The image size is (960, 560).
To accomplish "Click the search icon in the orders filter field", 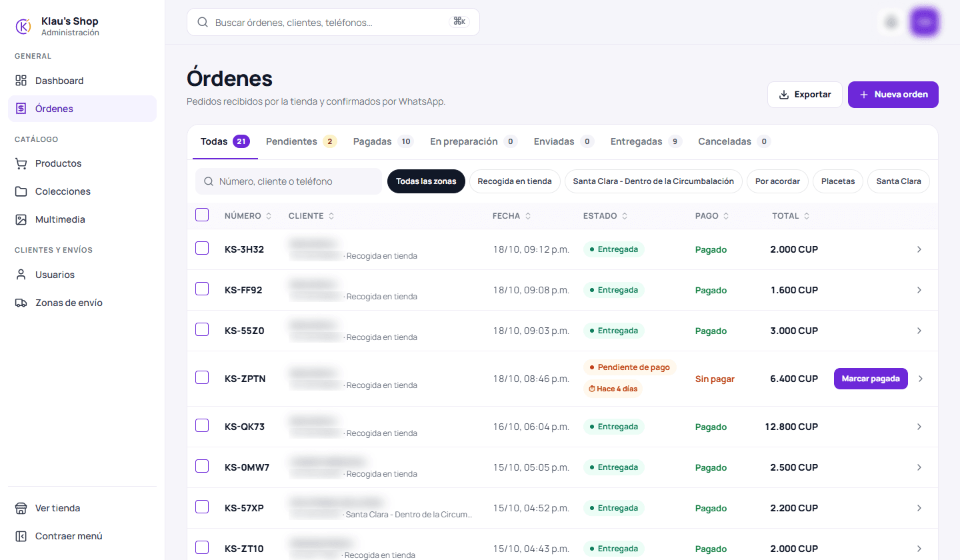I will point(209,181).
